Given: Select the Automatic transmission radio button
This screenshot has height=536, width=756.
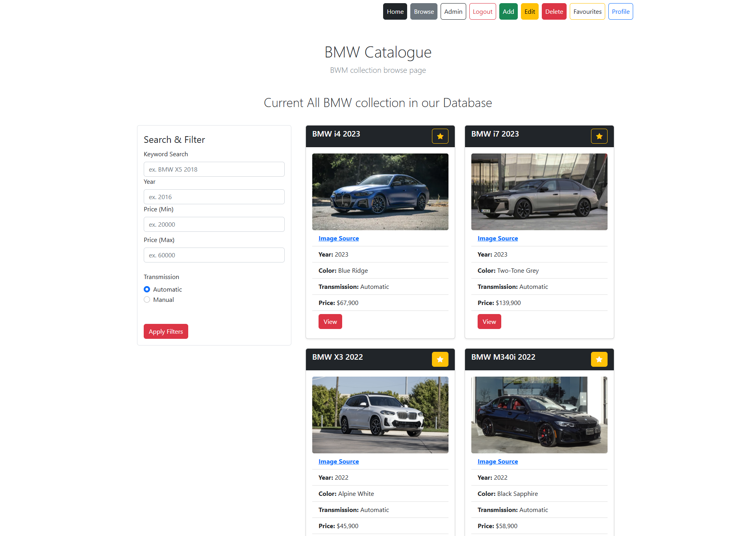Looking at the screenshot, I should (147, 289).
